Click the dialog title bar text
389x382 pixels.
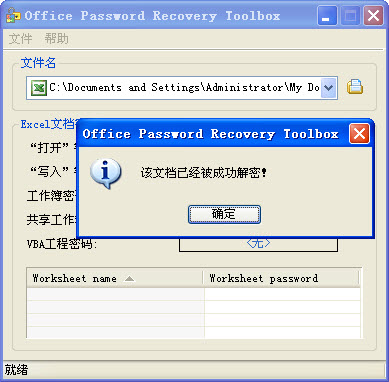coord(210,134)
